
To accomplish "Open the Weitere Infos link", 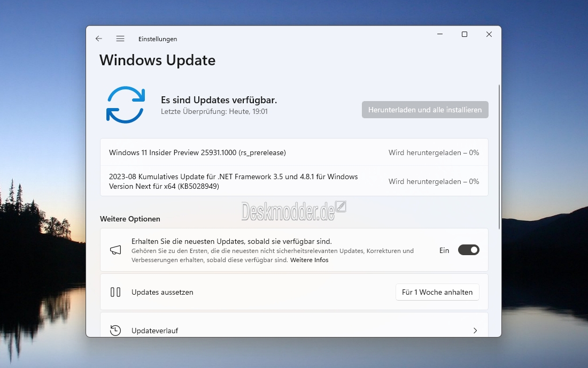I will [x=309, y=260].
